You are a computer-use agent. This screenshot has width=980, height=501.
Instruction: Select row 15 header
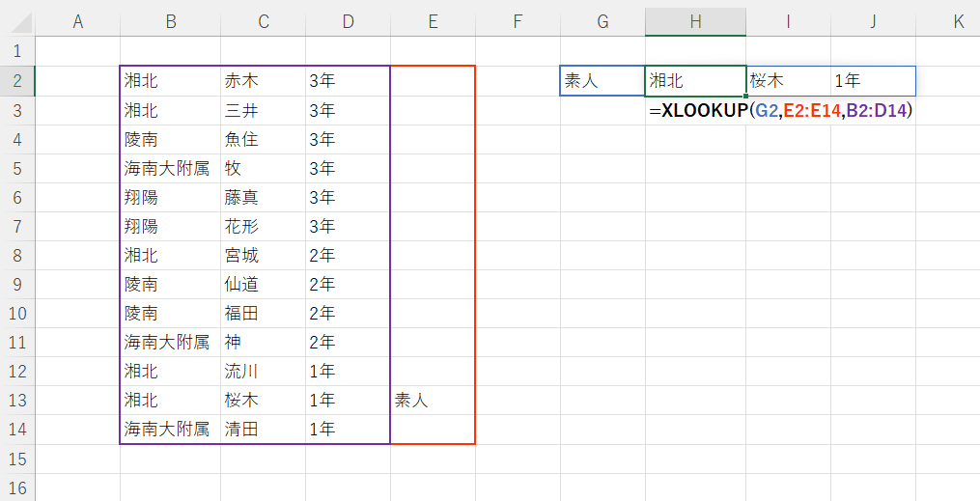[x=17, y=459]
